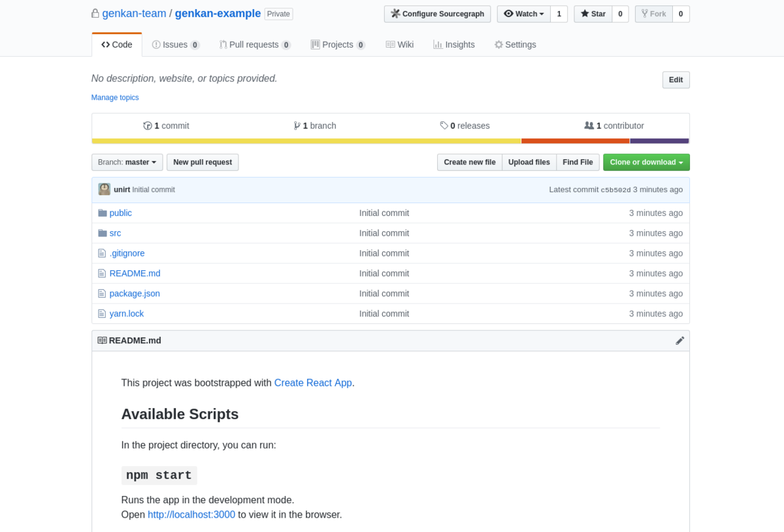Click the unirt username link
The image size is (784, 532).
coord(122,189)
